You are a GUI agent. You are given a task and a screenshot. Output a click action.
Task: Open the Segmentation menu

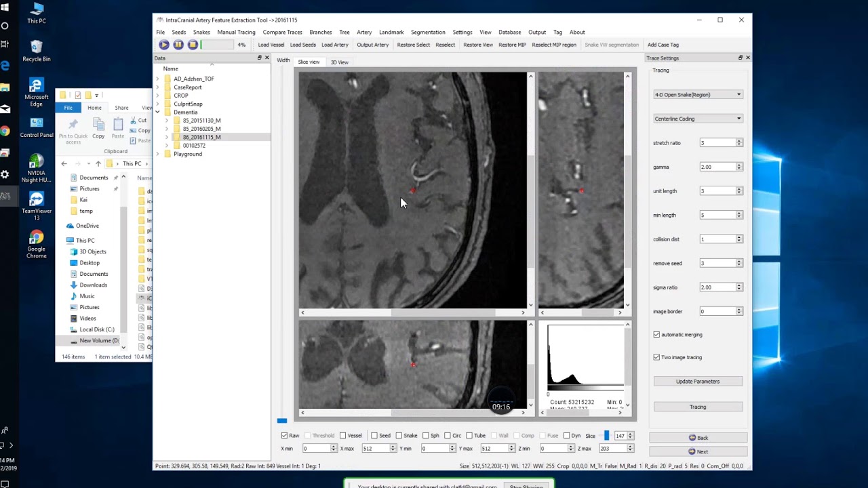coord(428,32)
